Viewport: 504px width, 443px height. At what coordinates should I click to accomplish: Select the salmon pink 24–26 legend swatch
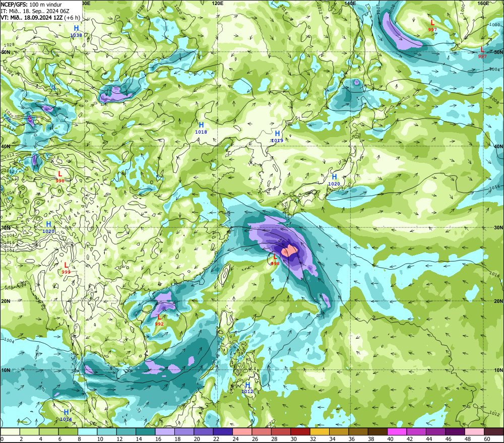point(242,432)
